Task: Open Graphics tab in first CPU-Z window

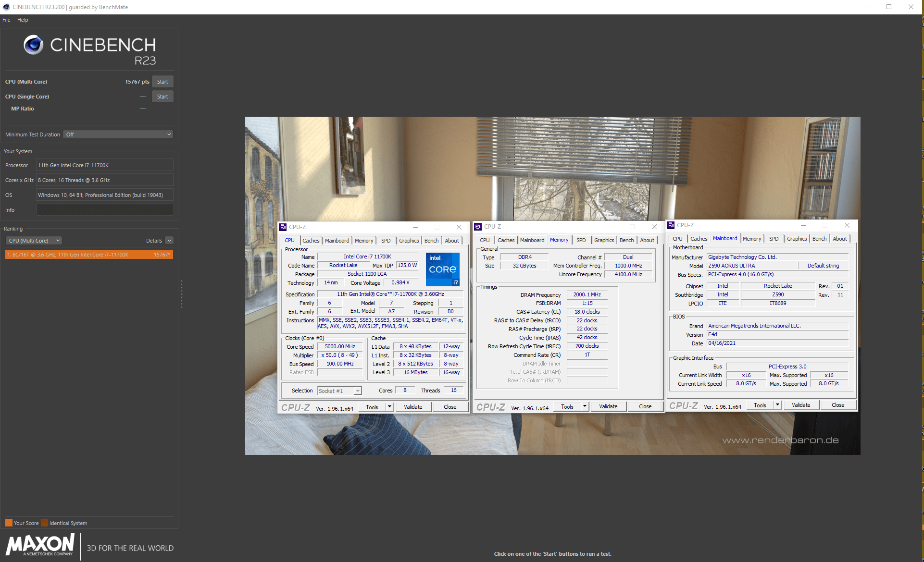Action: (409, 241)
